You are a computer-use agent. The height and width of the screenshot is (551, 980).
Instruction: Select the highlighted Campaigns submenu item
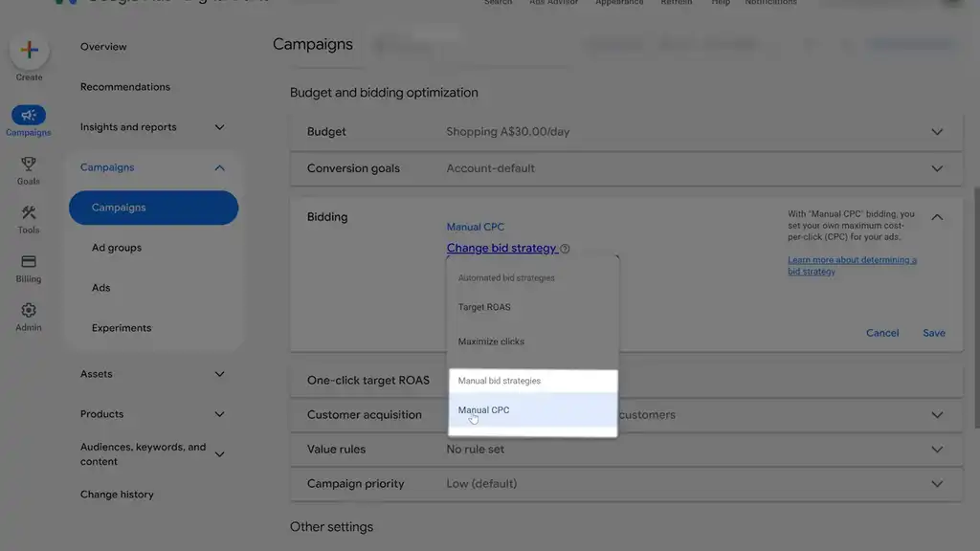pyautogui.click(x=153, y=208)
